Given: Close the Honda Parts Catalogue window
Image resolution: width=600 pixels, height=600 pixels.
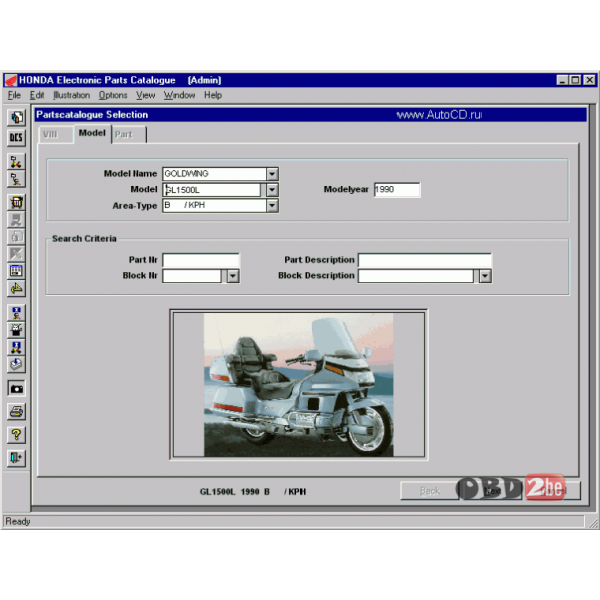Looking at the screenshot, I should pyautogui.click(x=589, y=80).
